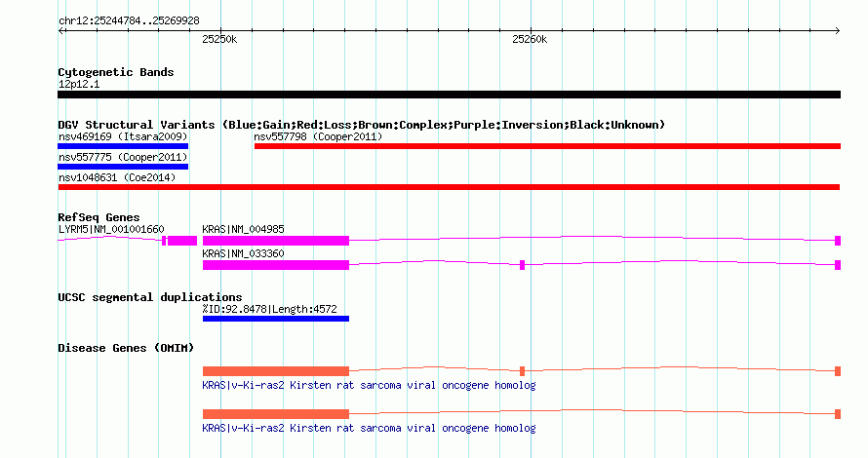Click blue gain bar under nsv469169

(123, 146)
